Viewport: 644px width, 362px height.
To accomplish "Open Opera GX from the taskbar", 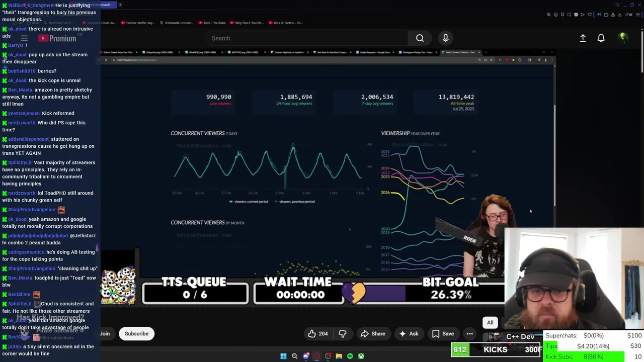I will (x=316, y=356).
